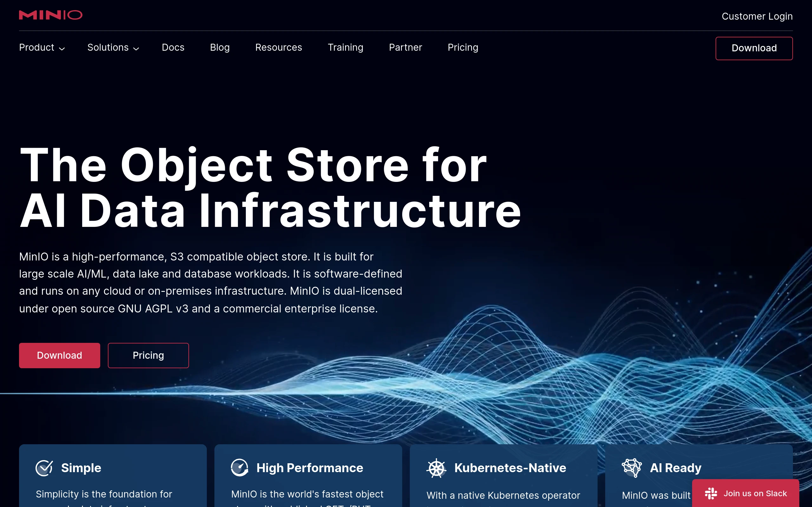Open the Product navigation item
Screen dimensions: 812x507
click(x=36, y=48)
